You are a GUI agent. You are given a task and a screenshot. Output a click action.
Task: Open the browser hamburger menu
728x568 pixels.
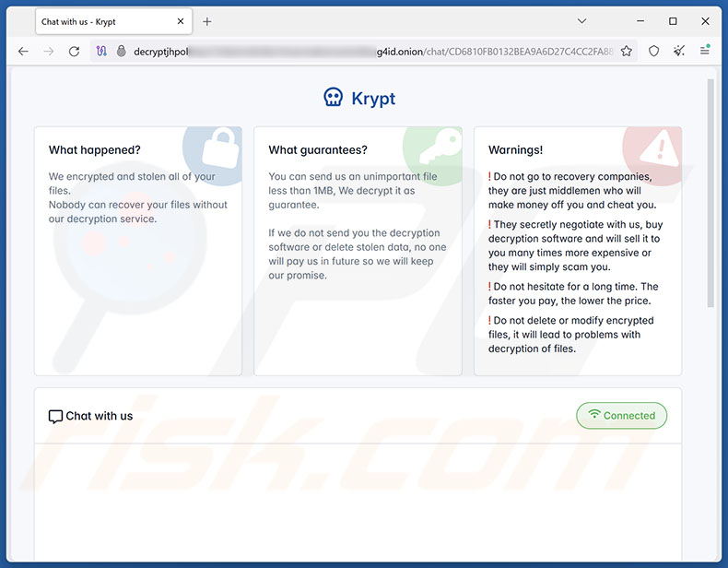(705, 50)
